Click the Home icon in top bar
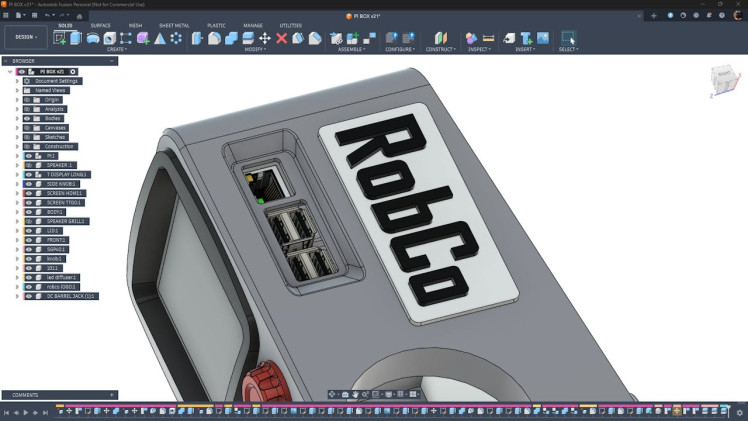This screenshot has width=748, height=421. [79, 16]
